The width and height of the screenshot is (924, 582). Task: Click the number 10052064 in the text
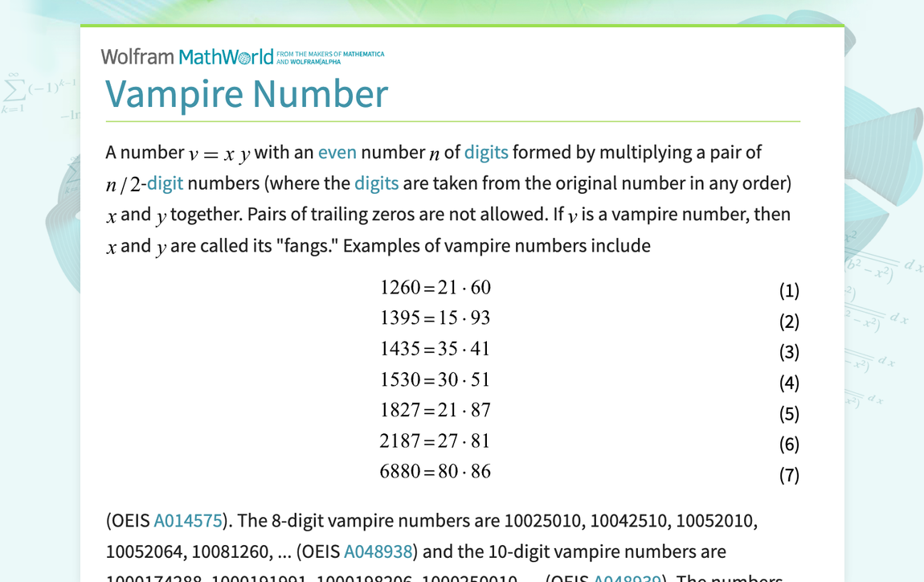tap(146, 552)
